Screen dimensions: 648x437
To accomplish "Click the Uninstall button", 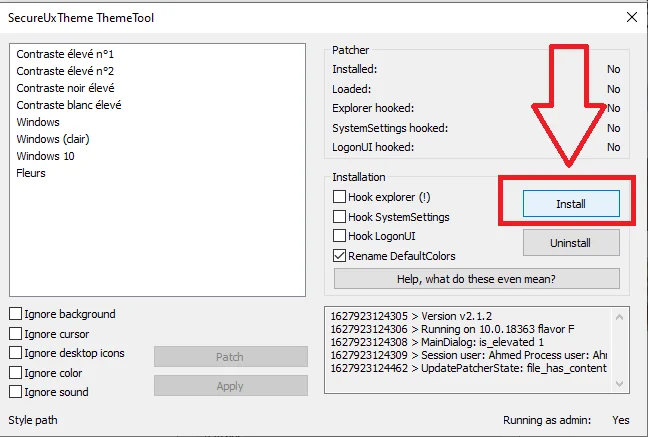I will click(570, 243).
